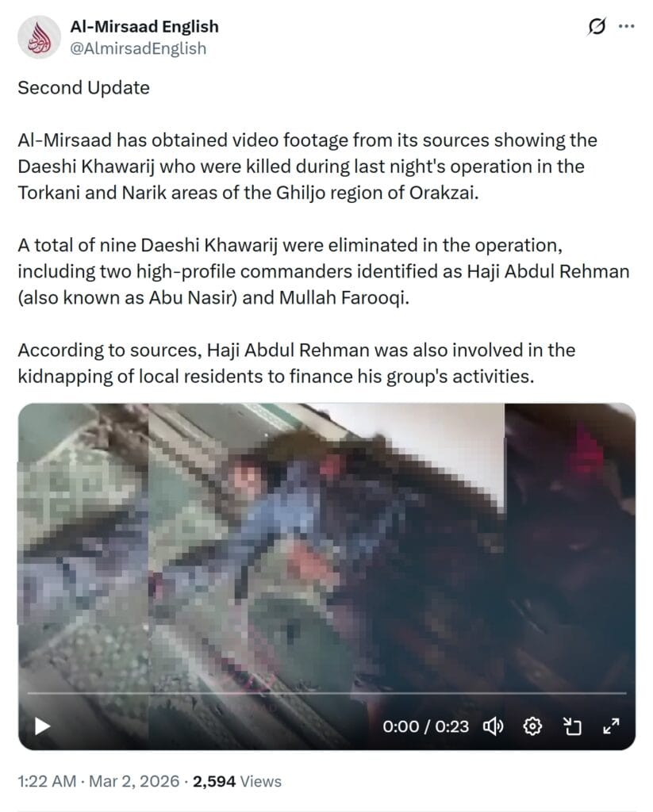The width and height of the screenshot is (653, 812).
Task: Click the end of video progress track
Action: [624, 692]
